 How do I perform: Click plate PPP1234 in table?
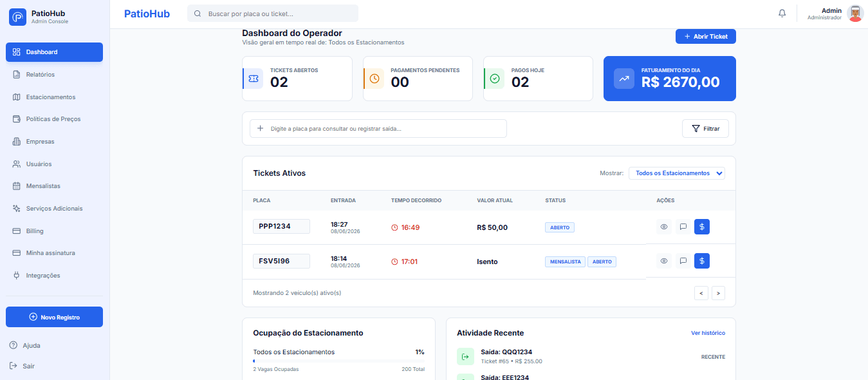coord(281,227)
